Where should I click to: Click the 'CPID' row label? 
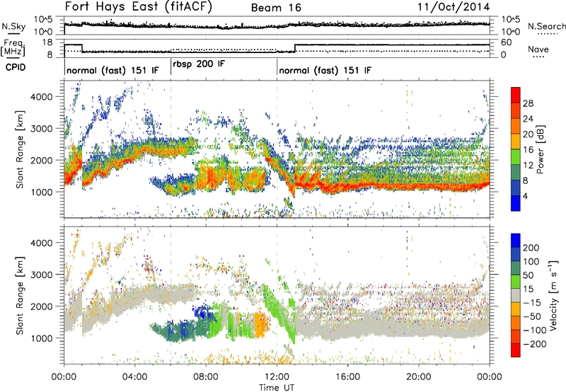16,67
